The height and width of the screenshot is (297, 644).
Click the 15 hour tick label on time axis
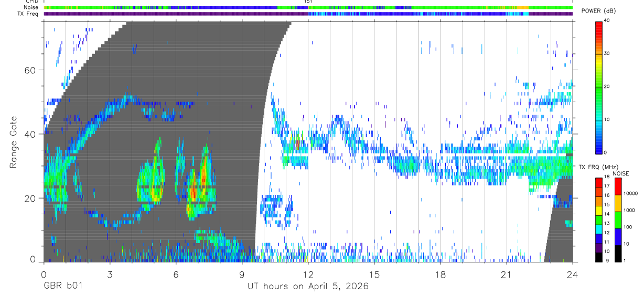pos(374,274)
